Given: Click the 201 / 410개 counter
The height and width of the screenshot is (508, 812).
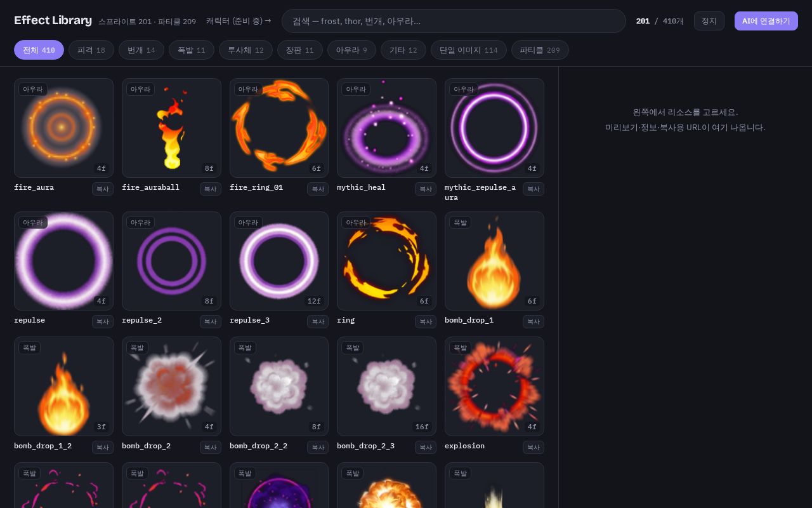Looking at the screenshot, I should [x=660, y=21].
